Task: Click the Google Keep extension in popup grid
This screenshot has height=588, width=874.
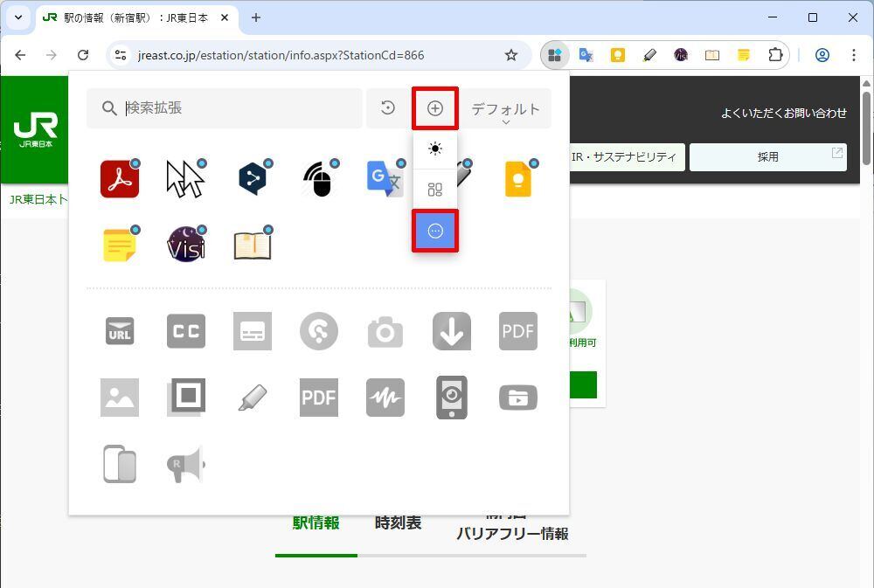Action: 517,178
